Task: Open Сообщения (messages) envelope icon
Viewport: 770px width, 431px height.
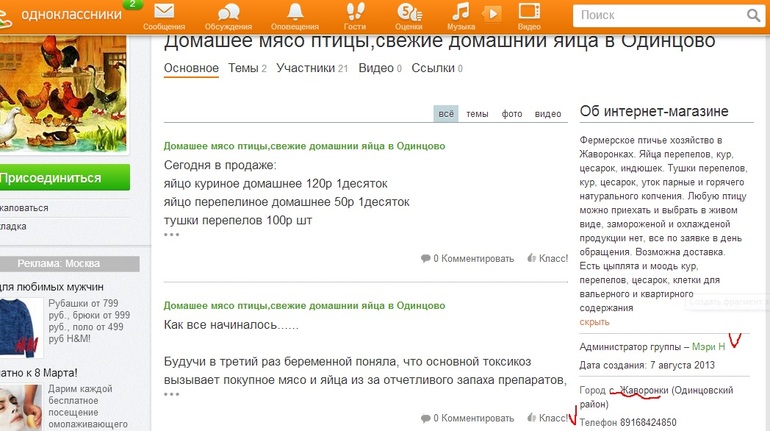Action: click(163, 13)
